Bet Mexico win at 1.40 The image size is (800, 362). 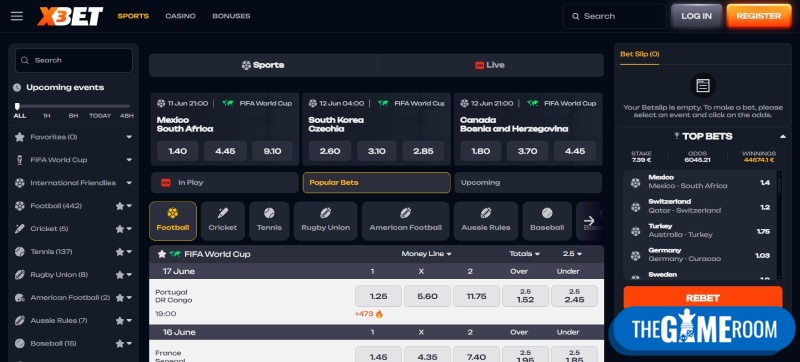point(178,151)
